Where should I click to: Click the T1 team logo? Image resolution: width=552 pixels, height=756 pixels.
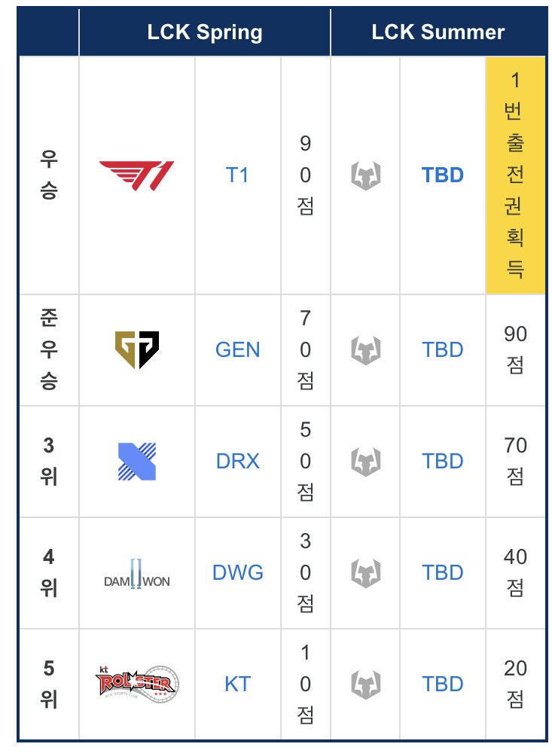137,175
